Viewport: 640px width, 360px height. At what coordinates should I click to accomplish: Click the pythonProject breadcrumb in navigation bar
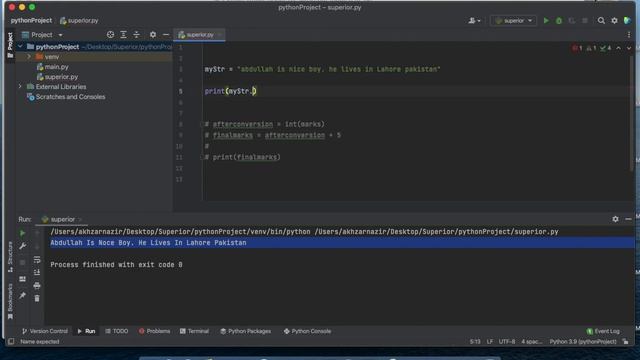click(31, 20)
